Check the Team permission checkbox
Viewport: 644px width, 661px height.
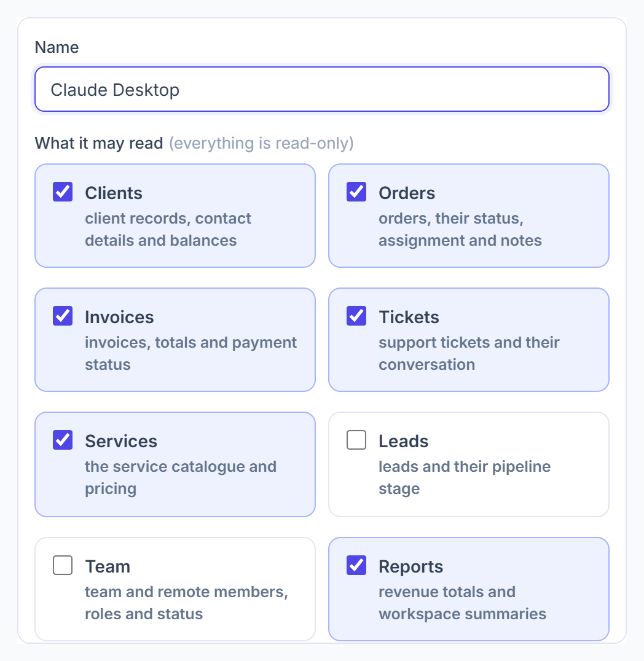[x=63, y=565]
